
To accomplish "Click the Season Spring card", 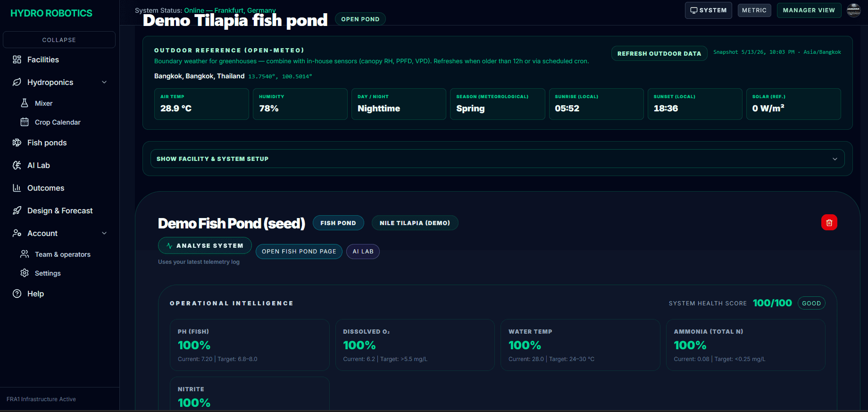I will (x=498, y=104).
